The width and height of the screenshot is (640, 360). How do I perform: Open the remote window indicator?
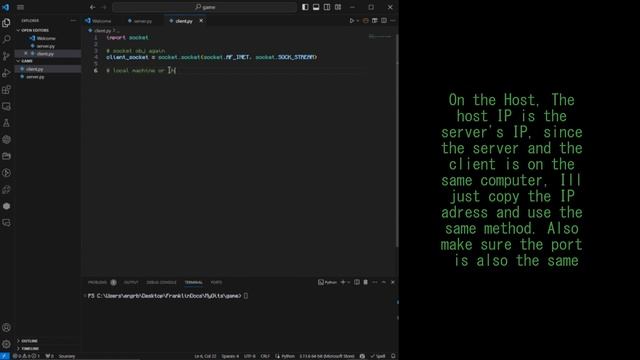tap(4, 356)
